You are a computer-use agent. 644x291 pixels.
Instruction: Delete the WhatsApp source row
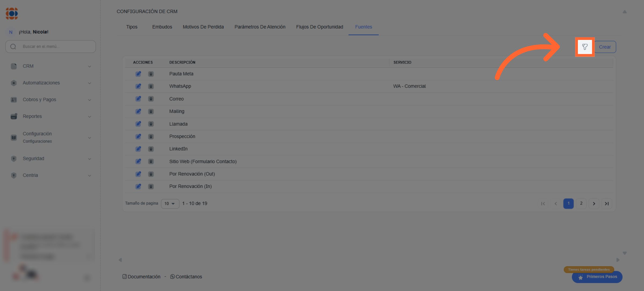pos(151,86)
